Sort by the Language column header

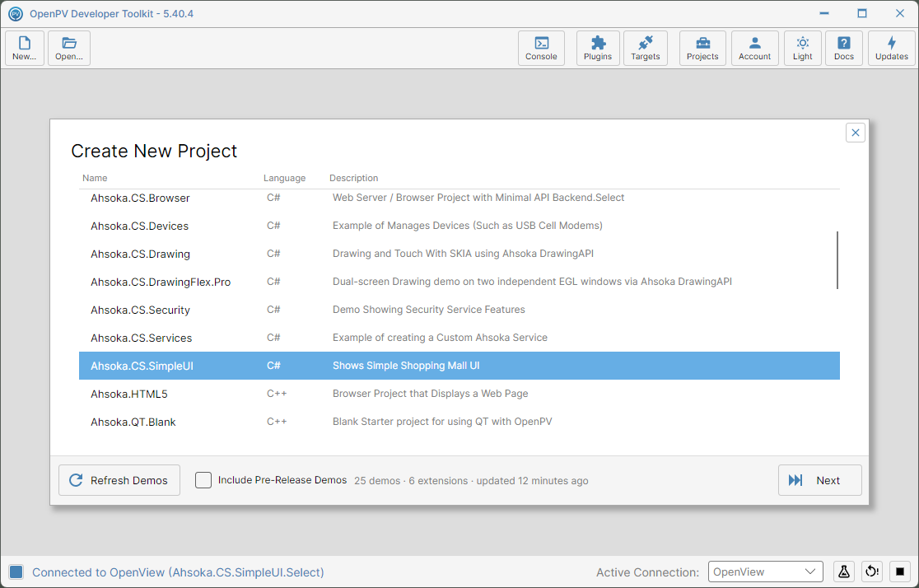coord(284,178)
